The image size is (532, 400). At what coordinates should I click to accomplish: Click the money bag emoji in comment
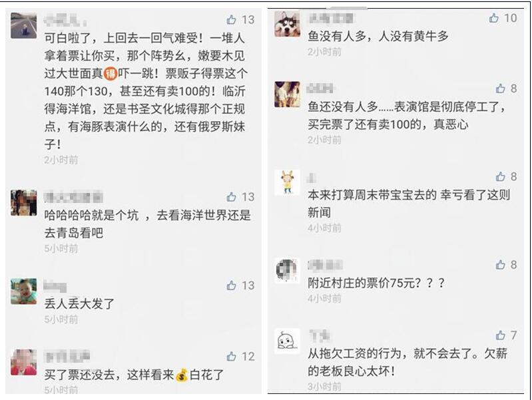click(182, 375)
